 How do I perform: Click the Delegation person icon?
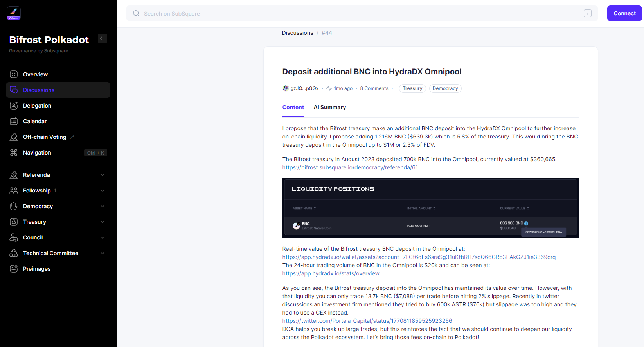coord(14,106)
